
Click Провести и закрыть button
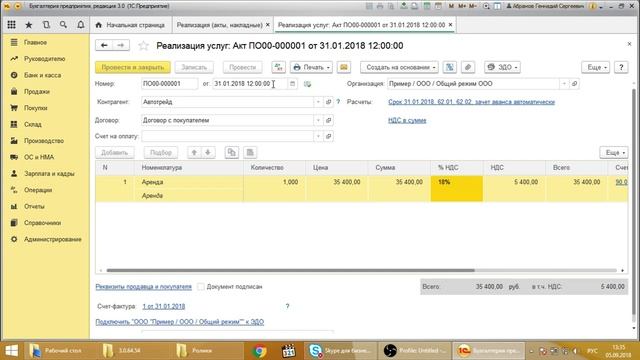(x=133, y=67)
